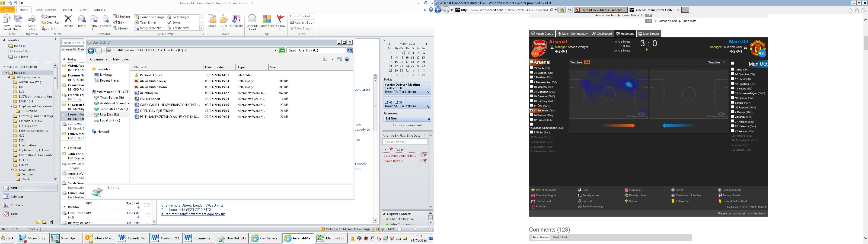Collapse the Today group in message list
This screenshot has height=244, width=868.
pyautogui.click(x=64, y=59)
